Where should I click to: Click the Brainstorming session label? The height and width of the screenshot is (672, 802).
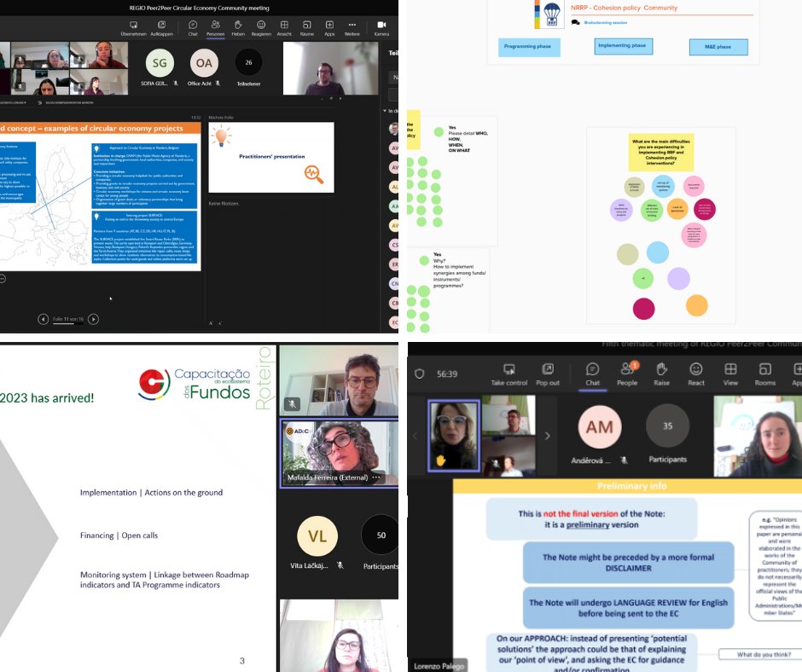point(606,22)
